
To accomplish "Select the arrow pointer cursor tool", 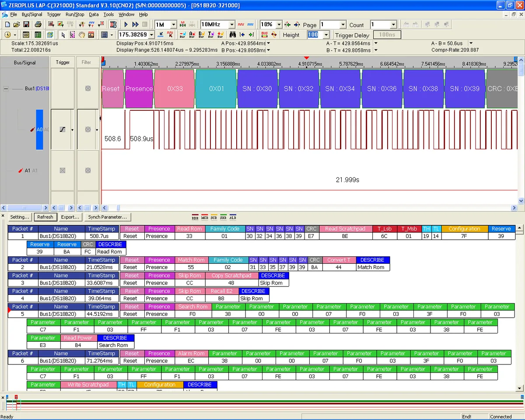I will [63, 35].
